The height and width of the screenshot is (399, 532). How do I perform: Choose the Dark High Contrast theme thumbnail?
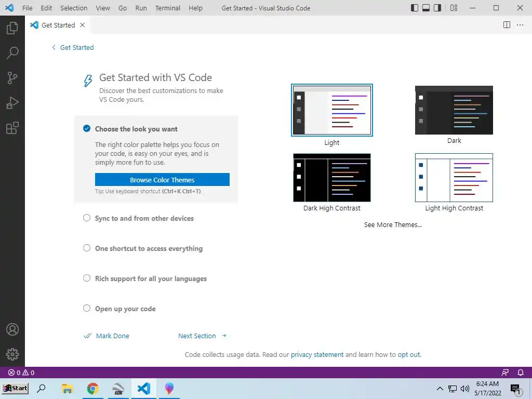point(332,178)
